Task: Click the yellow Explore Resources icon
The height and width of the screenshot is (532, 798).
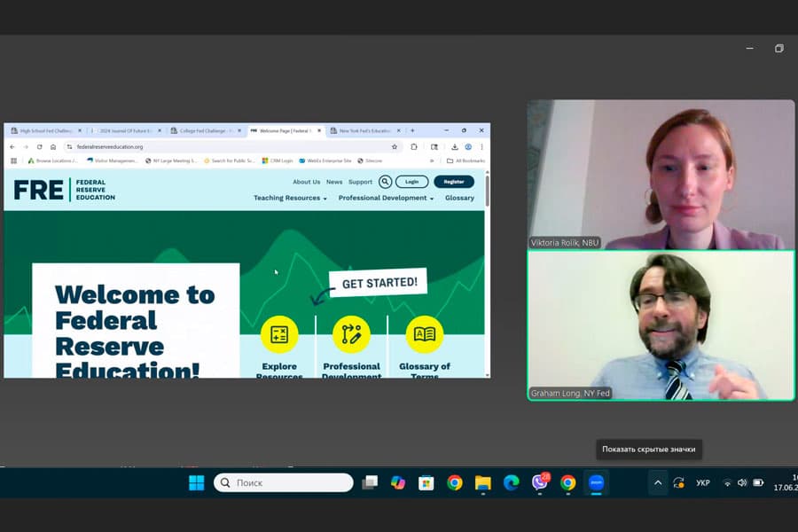Action: [279, 334]
